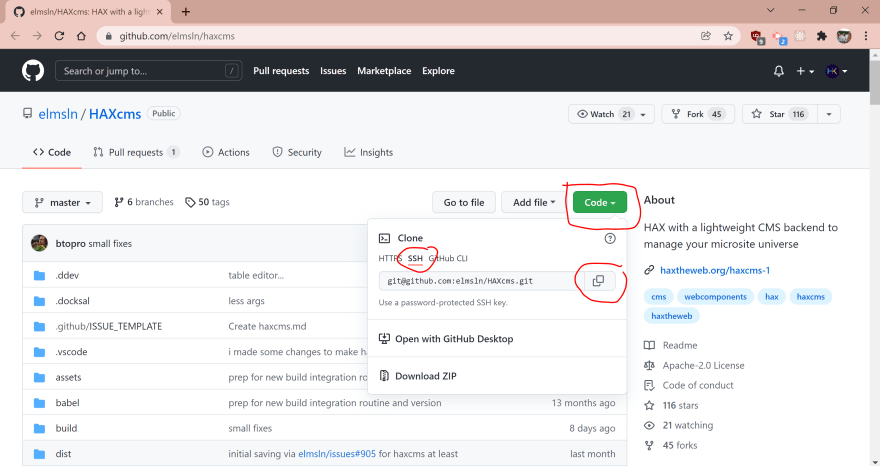Open the haxtheweb.org/haxcms-1 link
Viewport: 880px width, 466px height.
tap(714, 270)
